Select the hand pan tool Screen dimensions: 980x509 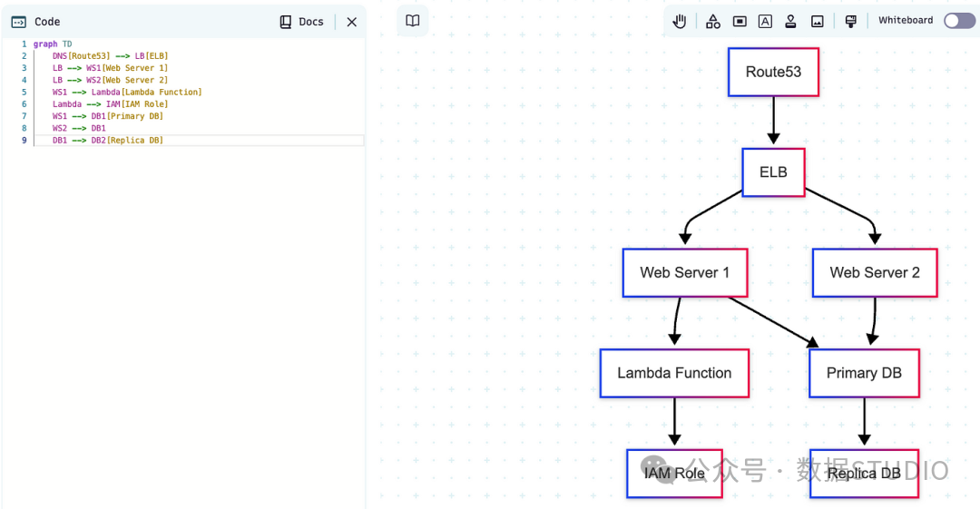tap(680, 21)
